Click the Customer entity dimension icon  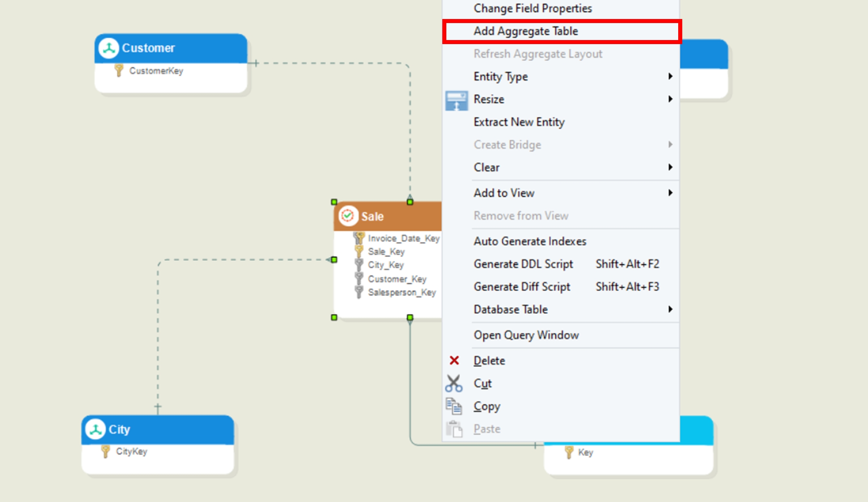click(108, 48)
